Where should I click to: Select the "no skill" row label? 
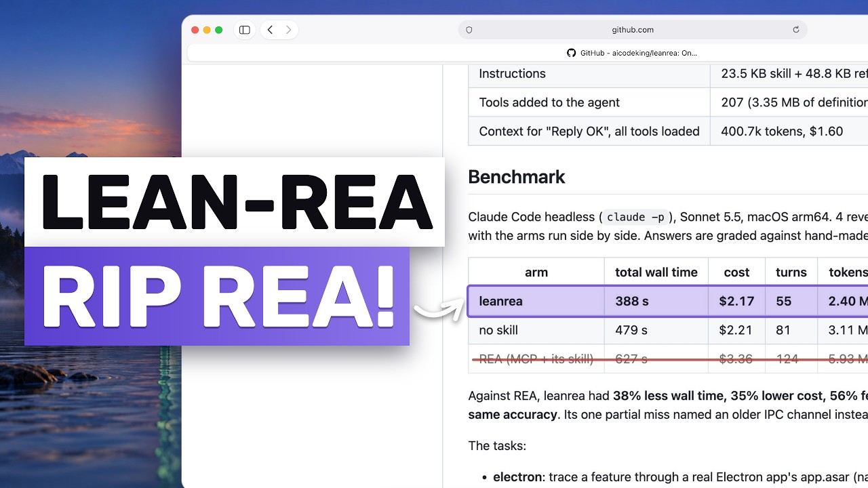click(x=498, y=330)
